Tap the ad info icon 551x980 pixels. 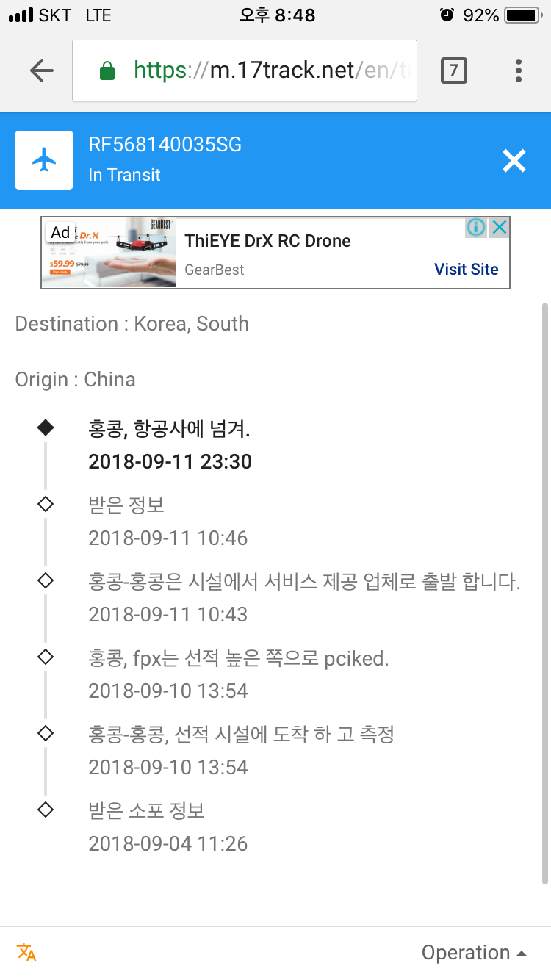click(x=476, y=228)
